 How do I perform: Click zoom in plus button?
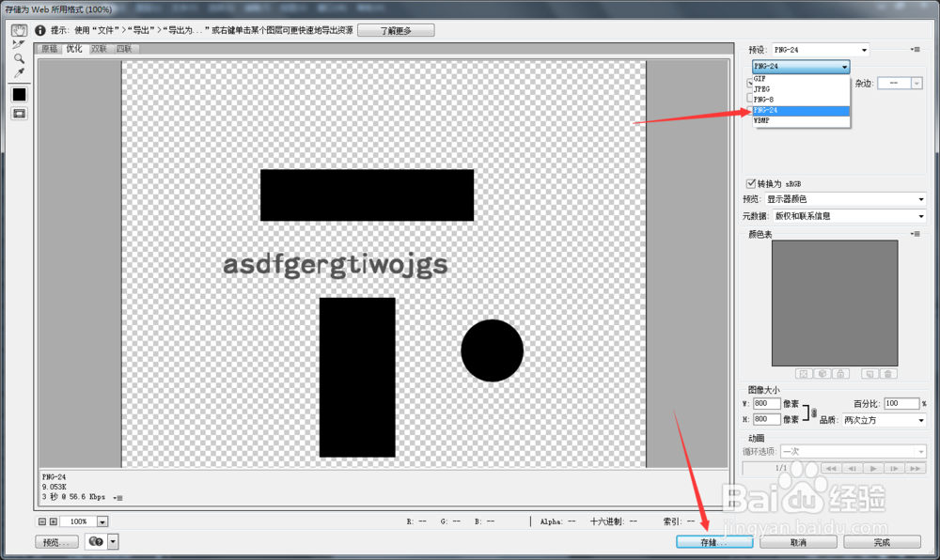[x=54, y=521]
